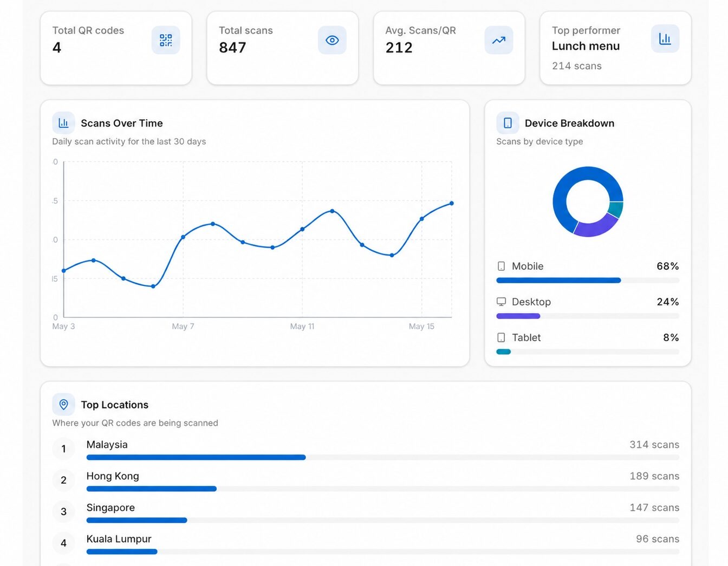Click the '314 scans' count
The width and height of the screenshot is (728, 566).
tap(654, 445)
